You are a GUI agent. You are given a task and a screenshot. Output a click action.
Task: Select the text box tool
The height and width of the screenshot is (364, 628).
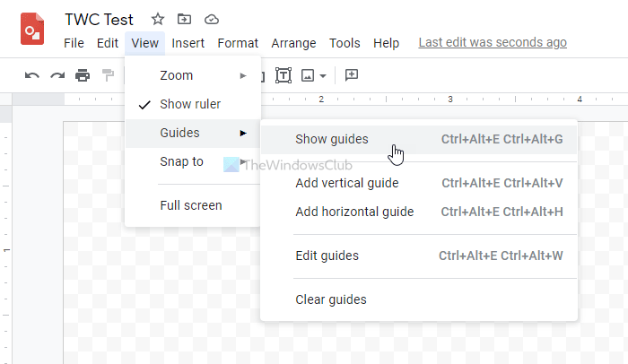283,75
